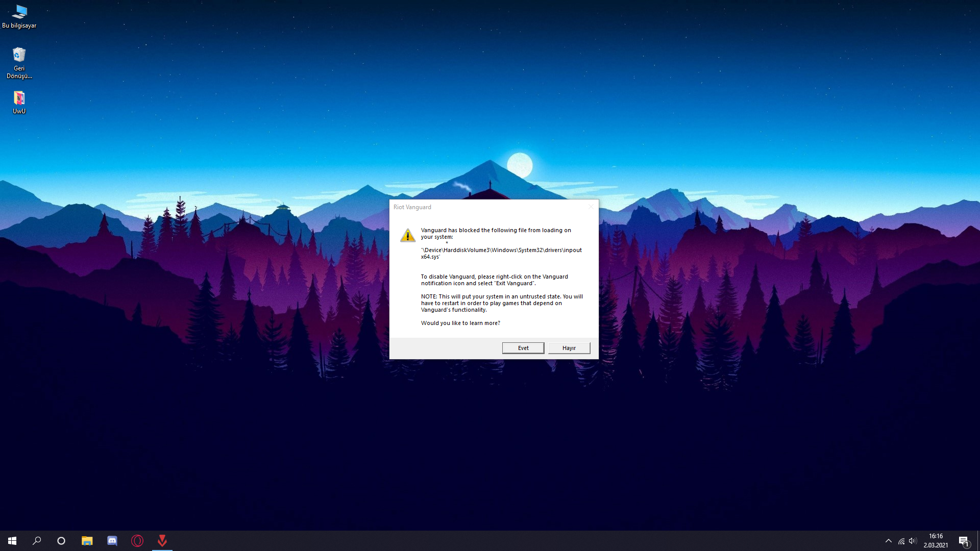The width and height of the screenshot is (980, 551).
Task: Open Windows Search from the taskbar
Action: coord(36,540)
